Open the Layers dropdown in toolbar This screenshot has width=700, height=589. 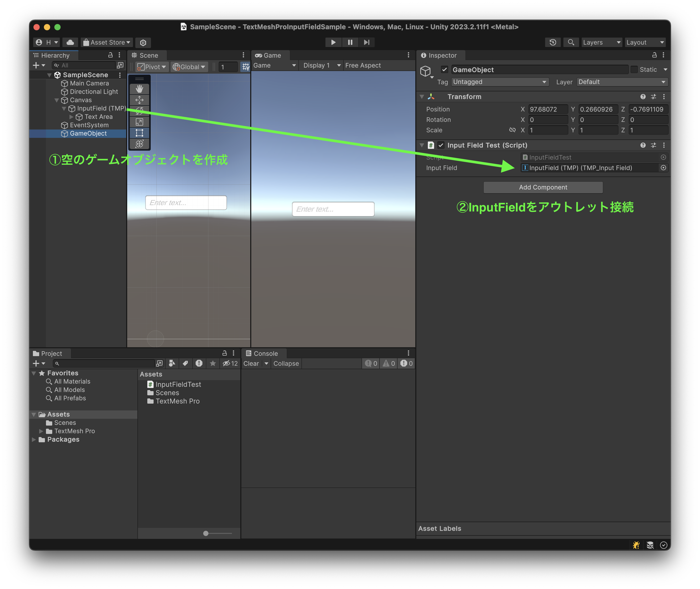[x=602, y=42]
